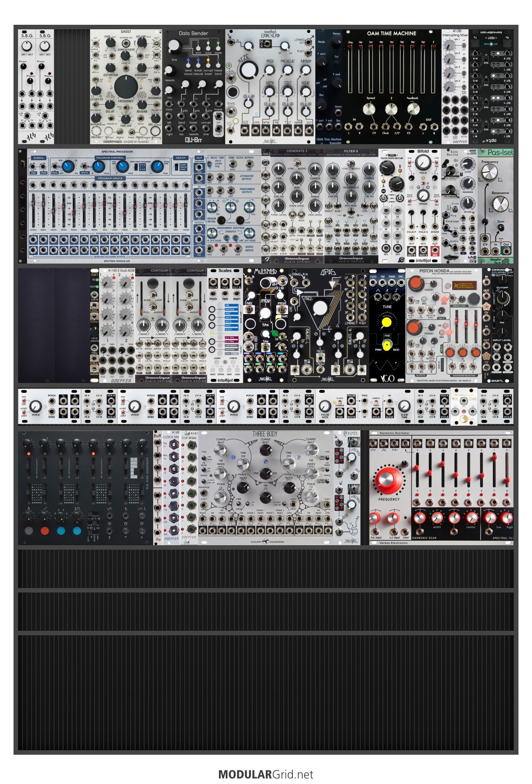Select the Bastl Cinnamon filter module
Image resolution: width=532 pixels, height=784 pixels.
click(498, 325)
